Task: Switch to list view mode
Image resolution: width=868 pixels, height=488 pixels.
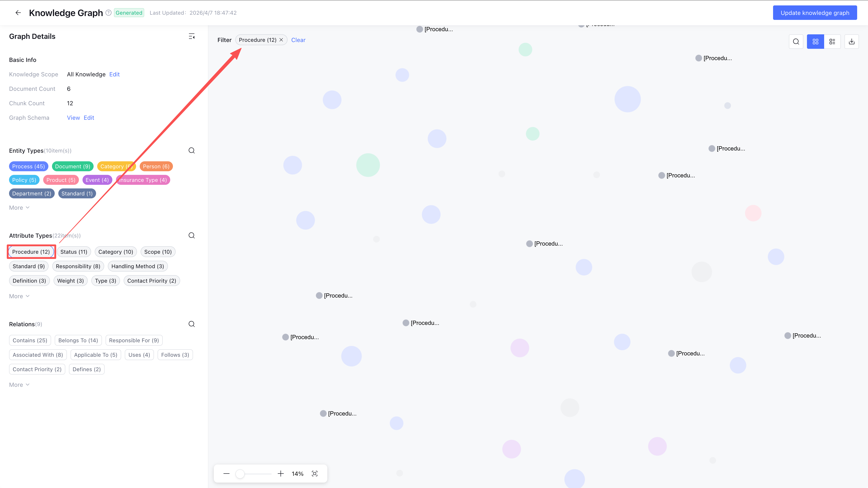Action: pos(832,41)
